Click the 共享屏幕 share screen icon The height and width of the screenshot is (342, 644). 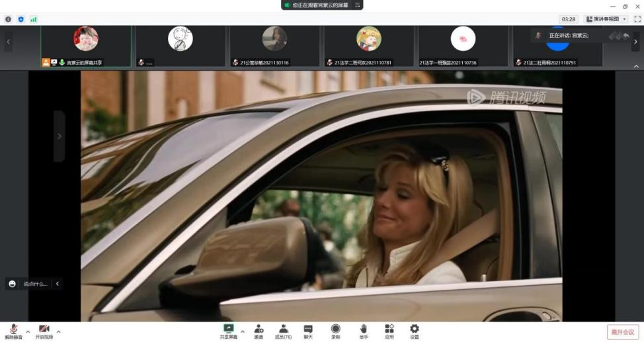pos(228,331)
